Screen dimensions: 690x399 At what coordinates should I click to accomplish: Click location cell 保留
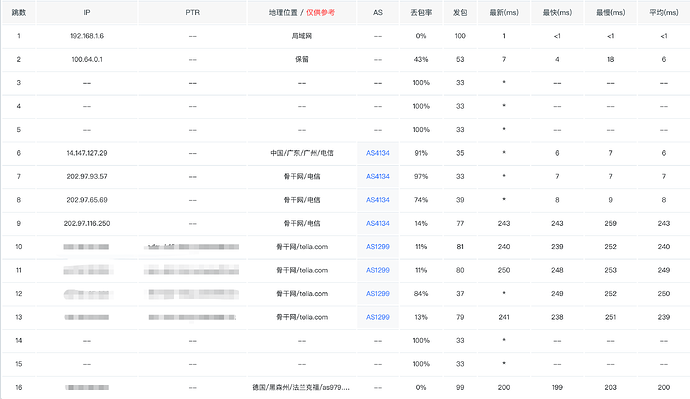point(302,59)
